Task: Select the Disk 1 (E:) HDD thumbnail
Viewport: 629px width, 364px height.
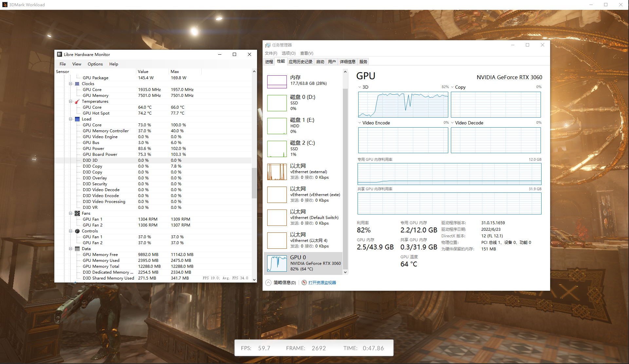Action: click(277, 126)
